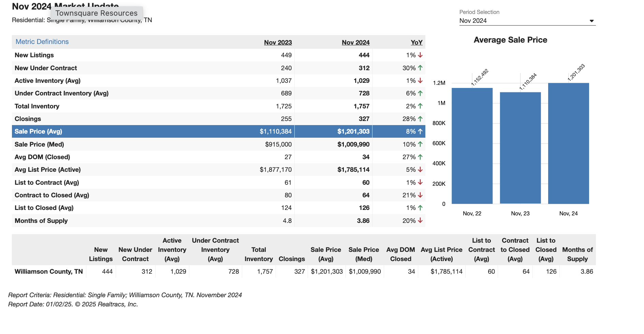Click the green up arrow for New Under Contract
Image resolution: width=644 pixels, height=334 pixels.
point(420,68)
